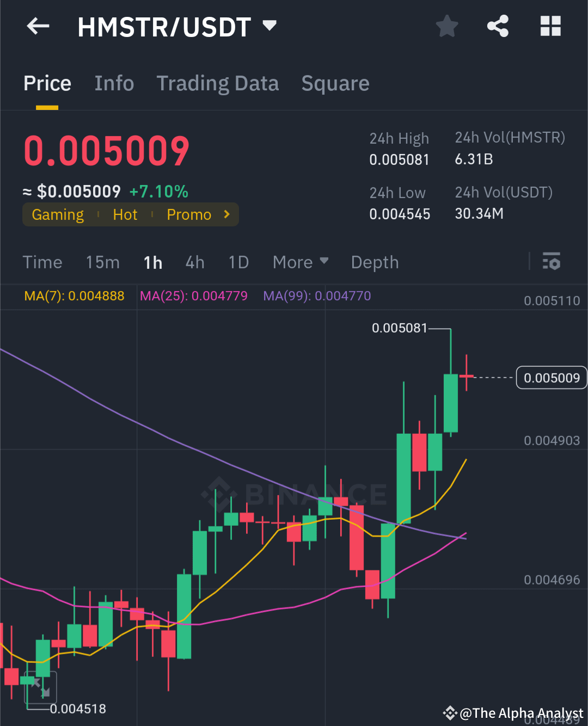
Task: Open the HMSTR/USDT pair selector dropdown
Action: (269, 26)
